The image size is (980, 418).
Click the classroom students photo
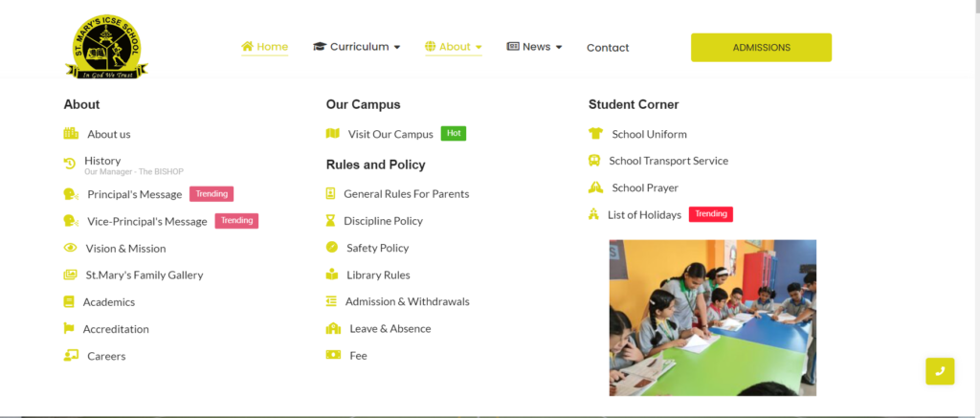pos(713,318)
